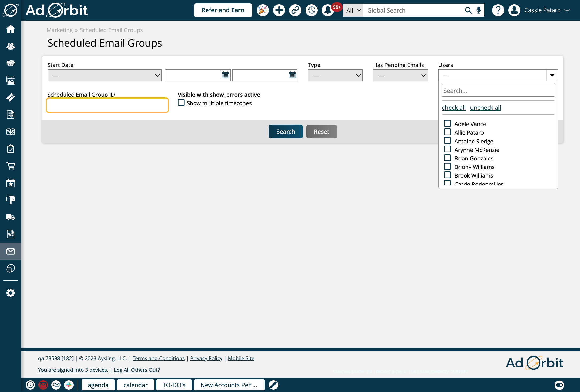Image resolution: width=580 pixels, height=392 pixels.
Task: Open the delivery truck icon in sidebar
Action: (11, 217)
